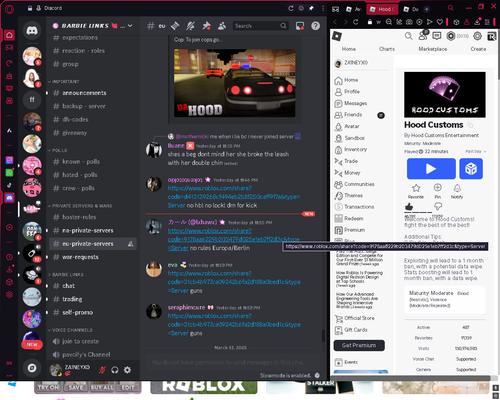Screen dimensions: 500x400
Task: Open the announcements channel
Action: tap(93, 93)
